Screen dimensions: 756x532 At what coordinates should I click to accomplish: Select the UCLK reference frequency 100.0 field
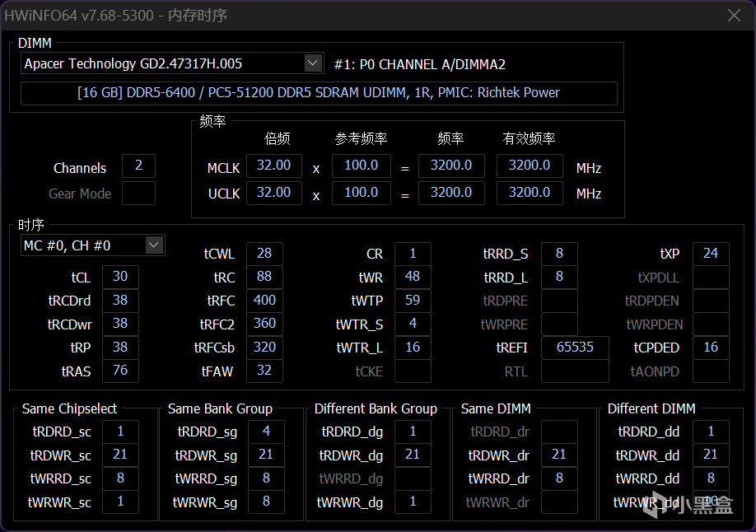(x=362, y=193)
